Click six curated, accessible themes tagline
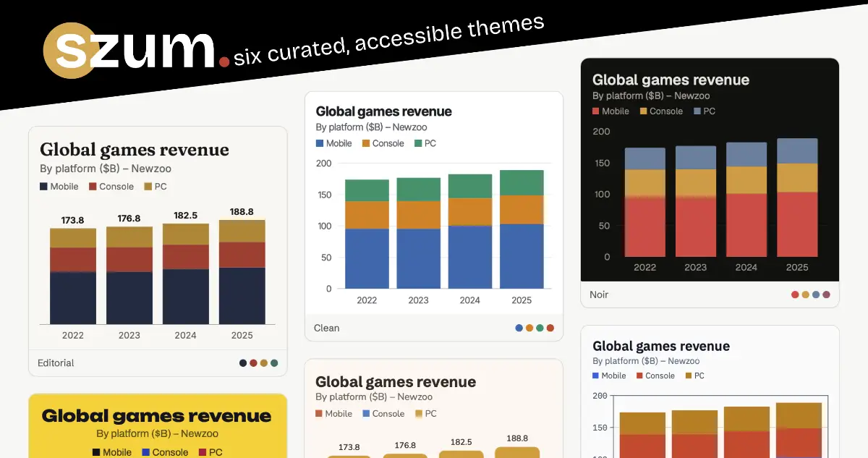The height and width of the screenshot is (458, 868). [389, 40]
